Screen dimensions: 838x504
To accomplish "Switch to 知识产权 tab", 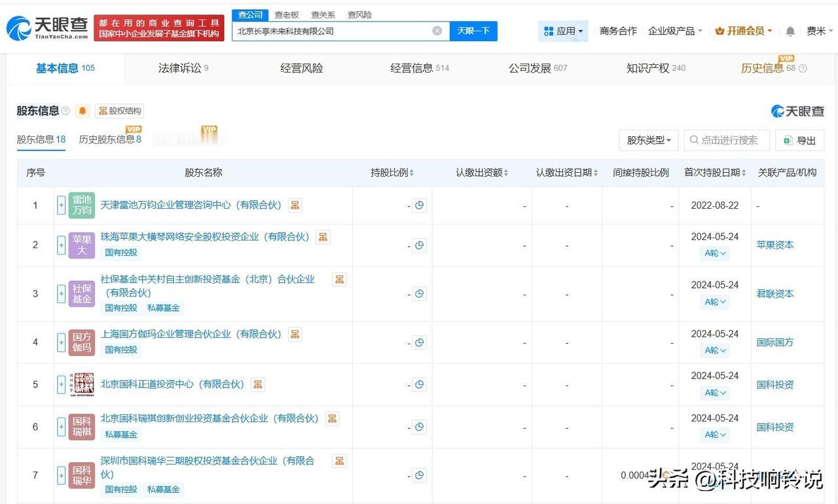I will (656, 68).
